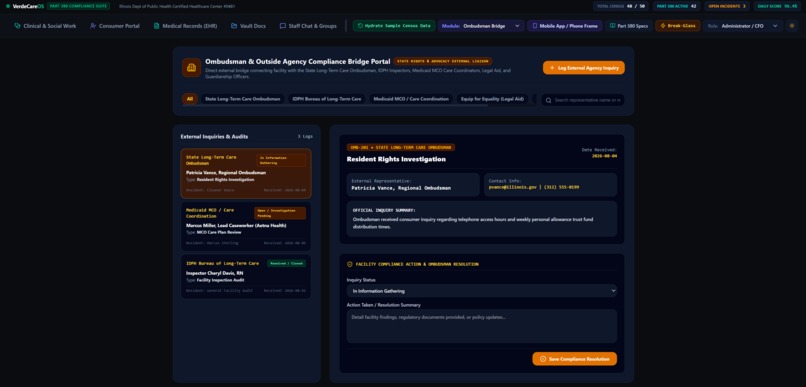
Task: Click the Part 380 Specs book icon
Action: click(x=612, y=26)
